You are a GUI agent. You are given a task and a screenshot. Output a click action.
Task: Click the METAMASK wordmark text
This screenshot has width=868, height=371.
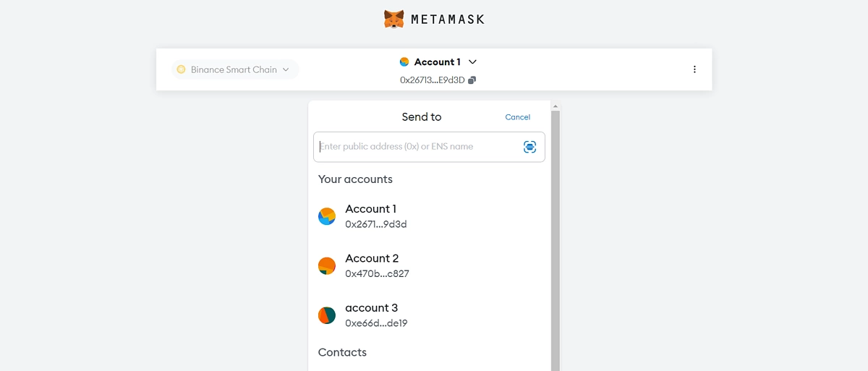447,20
